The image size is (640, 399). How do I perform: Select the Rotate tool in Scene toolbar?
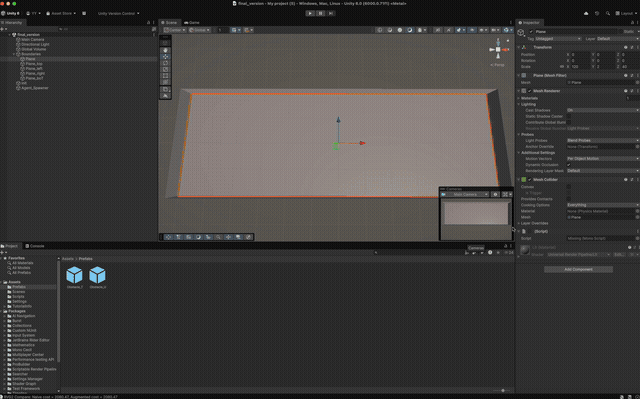pyautogui.click(x=165, y=63)
